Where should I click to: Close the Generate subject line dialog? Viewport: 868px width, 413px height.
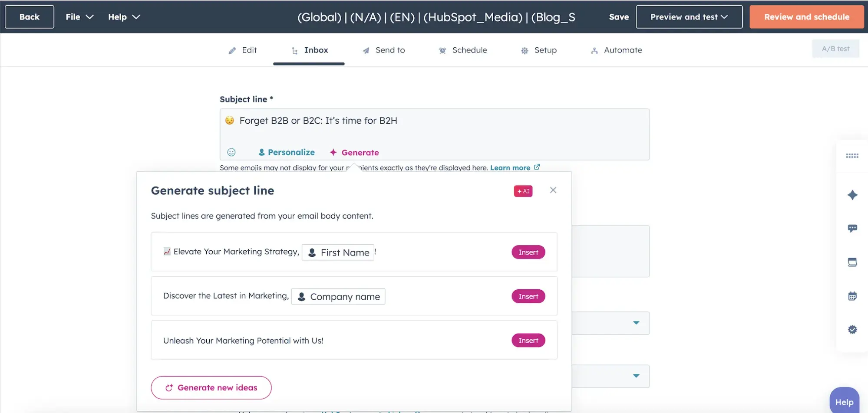click(553, 190)
